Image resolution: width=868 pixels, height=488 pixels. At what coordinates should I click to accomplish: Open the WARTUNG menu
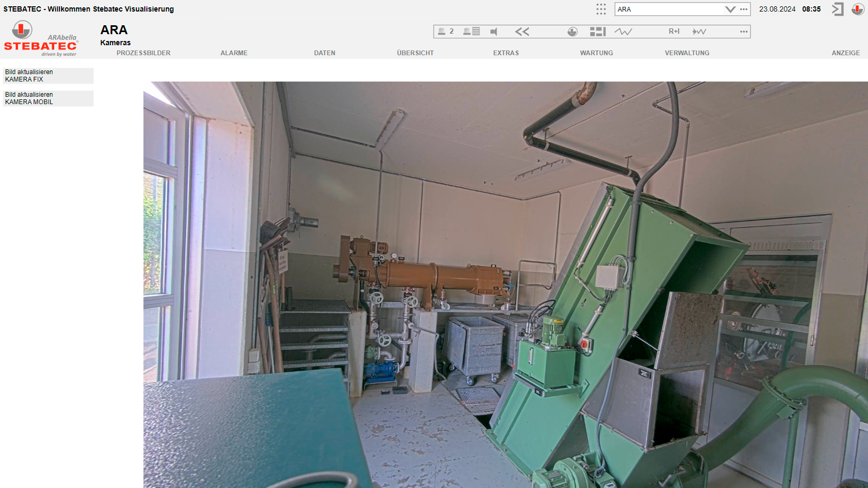click(x=596, y=53)
